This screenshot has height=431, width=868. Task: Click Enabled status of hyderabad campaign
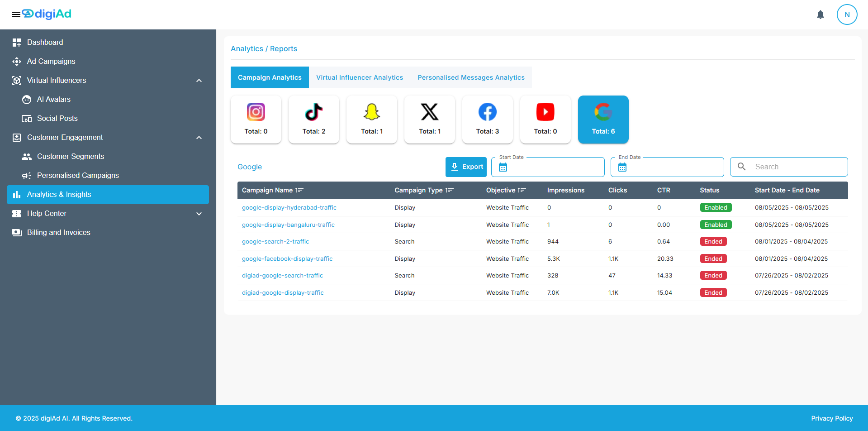716,208
